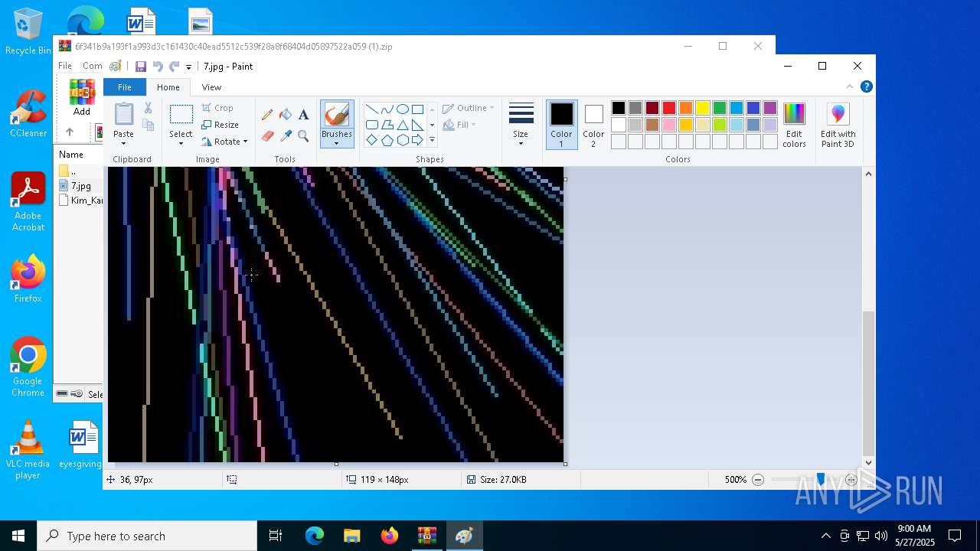This screenshot has height=551, width=980.
Task: Choose the Triangle shape
Action: 402,125
